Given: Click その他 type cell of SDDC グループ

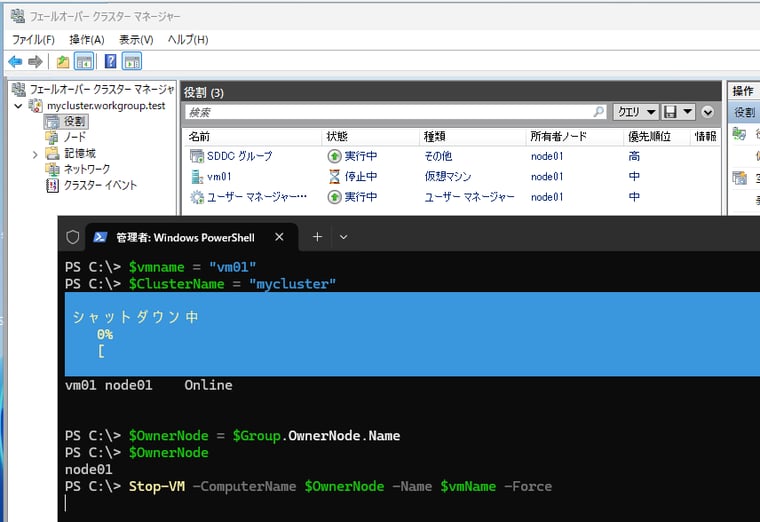Looking at the screenshot, I should [438, 156].
